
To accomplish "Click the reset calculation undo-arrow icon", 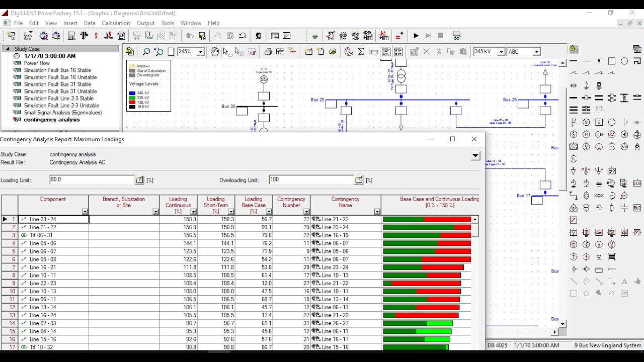I will (243, 36).
